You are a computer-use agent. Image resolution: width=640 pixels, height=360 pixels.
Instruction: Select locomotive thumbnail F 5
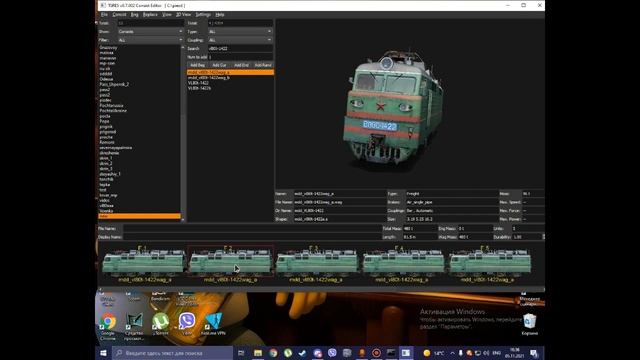[x=489, y=263]
